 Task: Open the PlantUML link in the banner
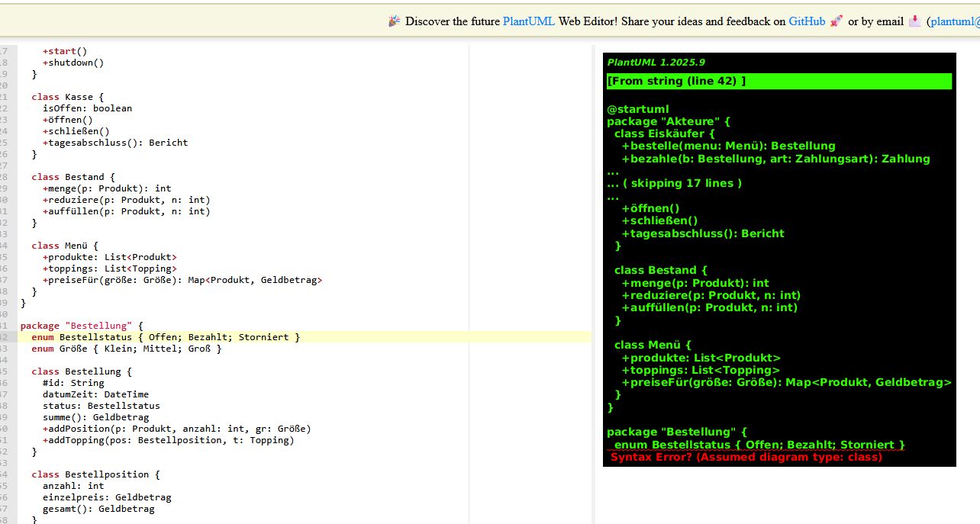click(x=529, y=21)
